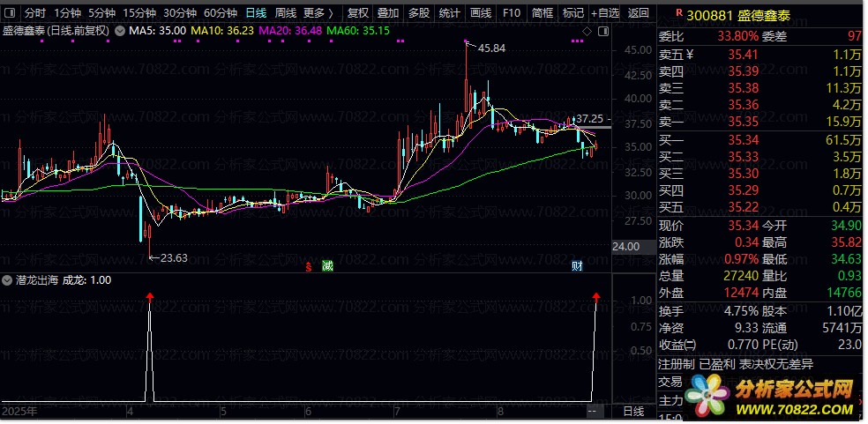Click the 总量 value 27240
Screen dimensions: 868x424
741,276
